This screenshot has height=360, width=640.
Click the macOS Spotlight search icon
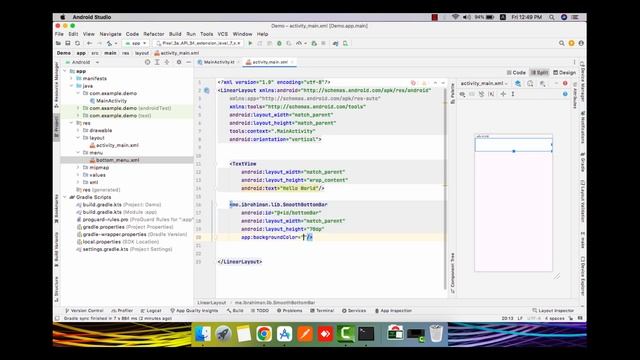coord(552,17)
